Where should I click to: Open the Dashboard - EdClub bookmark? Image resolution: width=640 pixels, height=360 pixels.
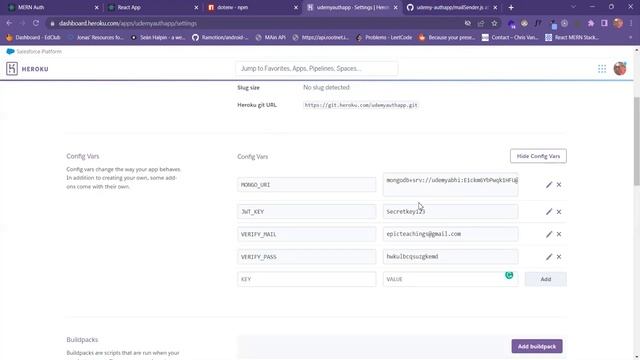click(x=33, y=37)
